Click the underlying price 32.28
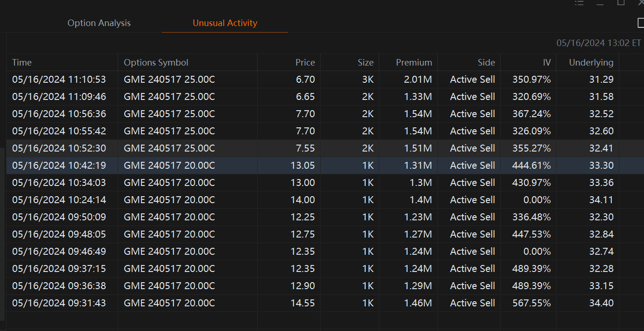Viewport: 644px width, 331px height. click(x=601, y=269)
